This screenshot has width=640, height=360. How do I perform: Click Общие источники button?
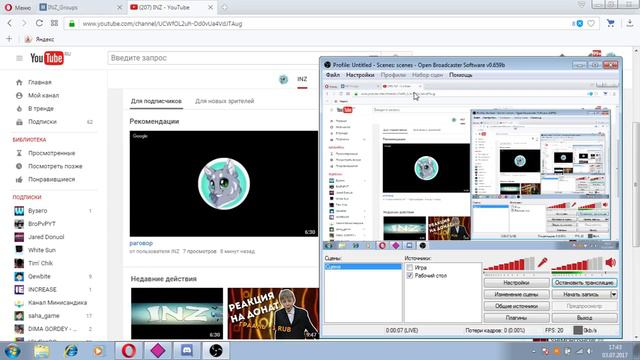[516, 306]
